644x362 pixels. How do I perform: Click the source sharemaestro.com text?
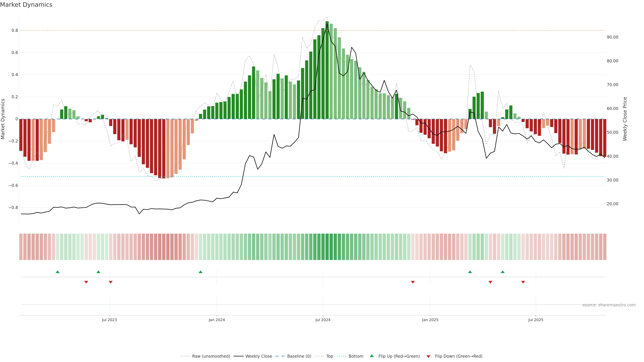pos(609,305)
